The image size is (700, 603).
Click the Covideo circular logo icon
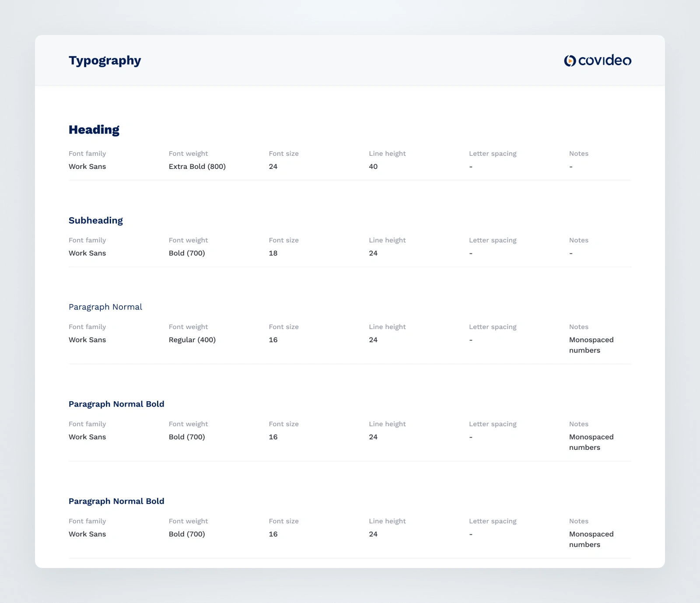[570, 61]
